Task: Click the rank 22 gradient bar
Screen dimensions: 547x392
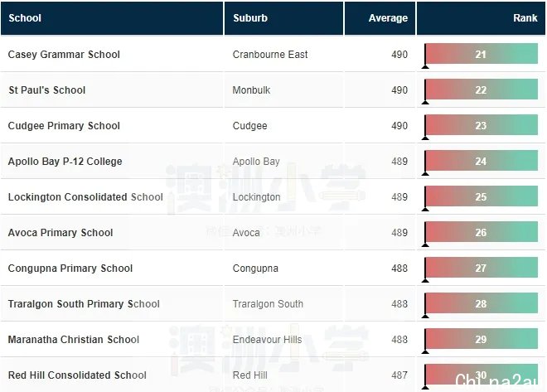Action: point(482,90)
